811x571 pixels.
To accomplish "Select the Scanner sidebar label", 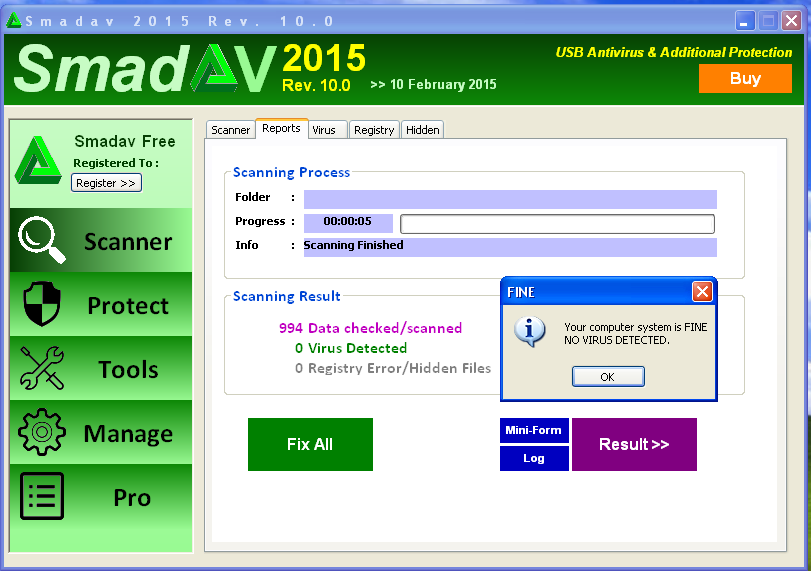I will pos(128,242).
